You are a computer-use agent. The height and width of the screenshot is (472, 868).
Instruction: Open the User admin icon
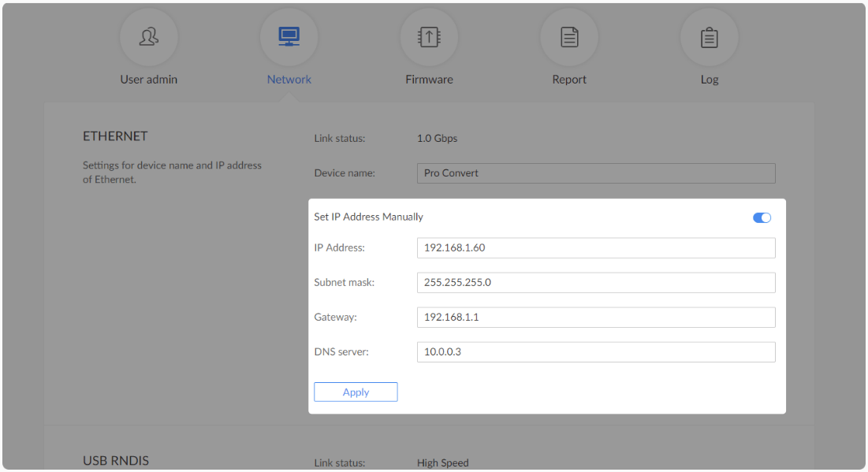pos(148,37)
